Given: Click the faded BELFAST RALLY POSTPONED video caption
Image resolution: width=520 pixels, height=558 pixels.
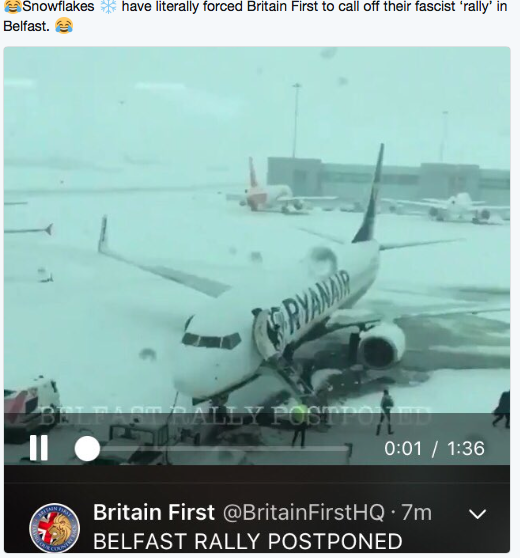Looking at the screenshot, I should click(x=235, y=416).
